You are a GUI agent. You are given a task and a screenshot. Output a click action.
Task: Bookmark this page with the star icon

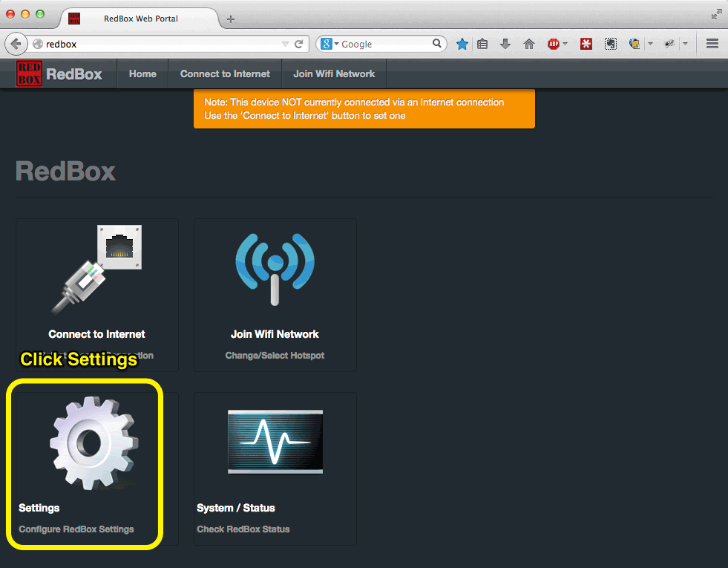click(462, 44)
